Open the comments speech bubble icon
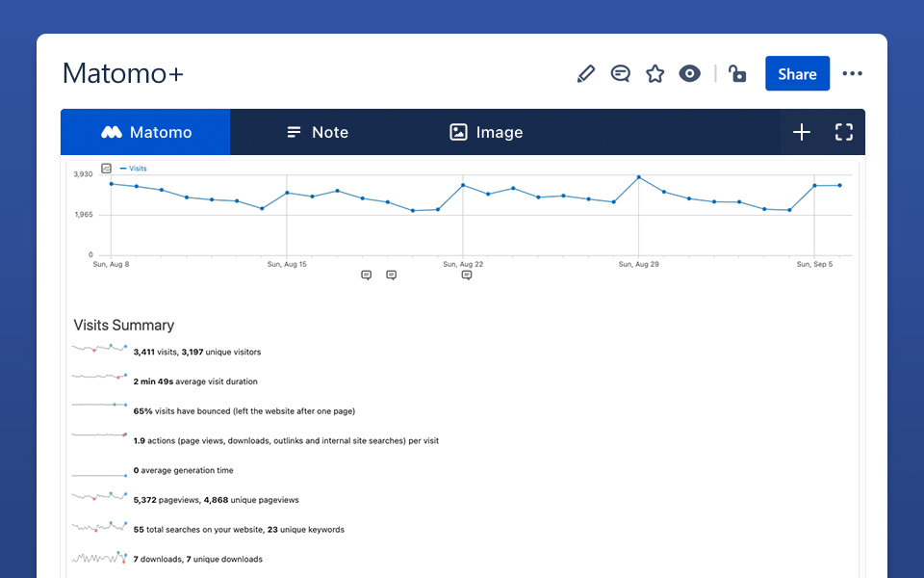The height and width of the screenshot is (578, 924). point(621,74)
